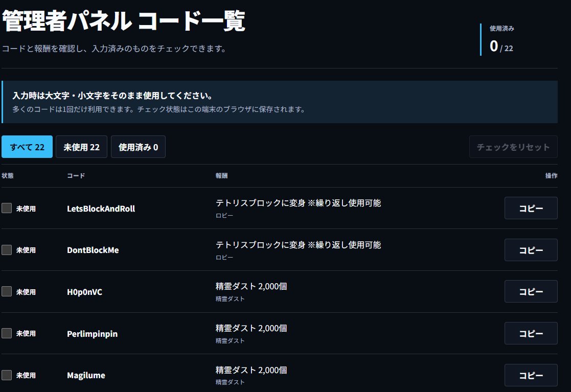Image resolution: width=571 pixels, height=392 pixels.
Task: Copy the Perlimpinpin code
Action: tap(531, 333)
